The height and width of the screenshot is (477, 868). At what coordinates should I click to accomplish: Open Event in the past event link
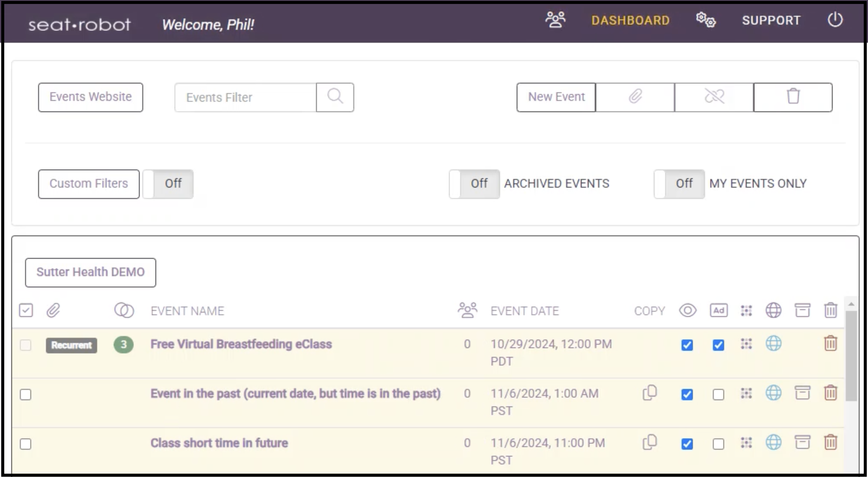[x=295, y=394]
